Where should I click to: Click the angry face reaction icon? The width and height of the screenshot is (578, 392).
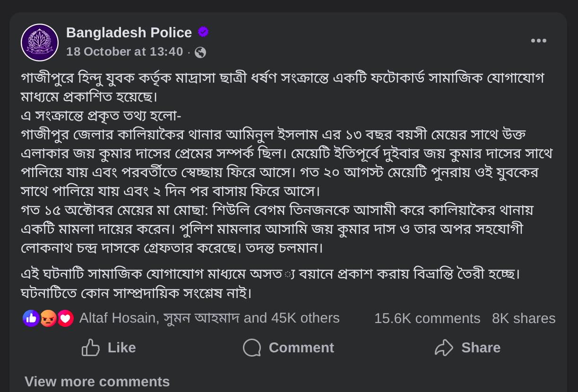tap(48, 318)
